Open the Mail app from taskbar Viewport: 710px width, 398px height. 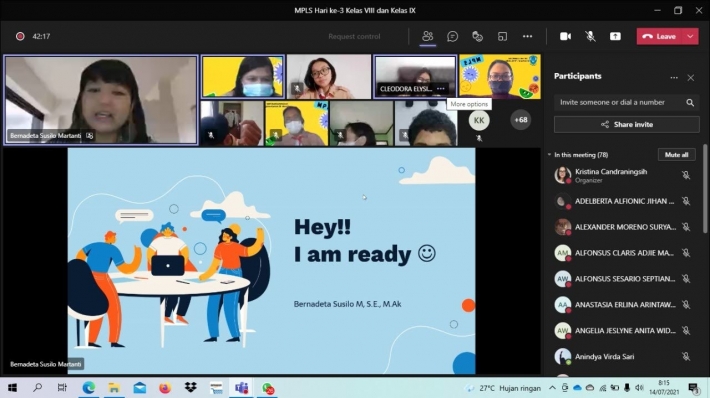[139, 388]
